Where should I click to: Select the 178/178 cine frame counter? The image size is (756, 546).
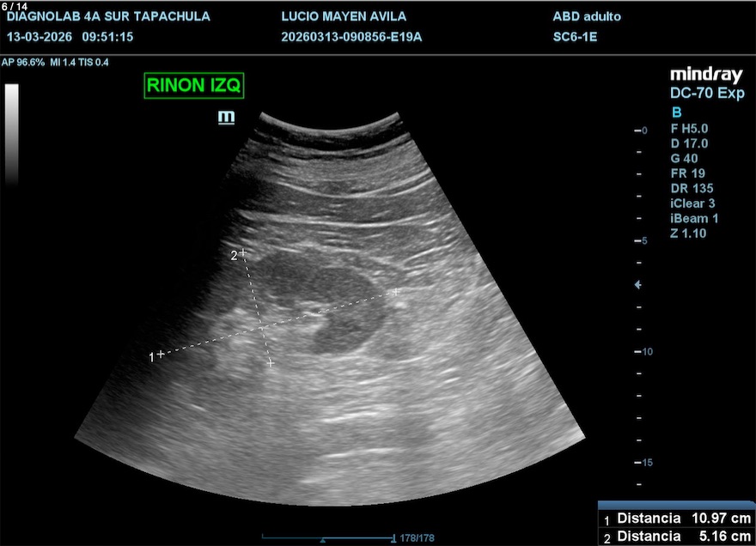tap(418, 538)
